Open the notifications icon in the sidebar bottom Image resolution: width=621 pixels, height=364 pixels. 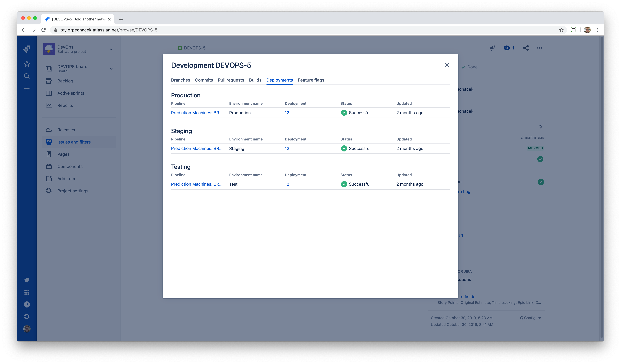(x=27, y=280)
